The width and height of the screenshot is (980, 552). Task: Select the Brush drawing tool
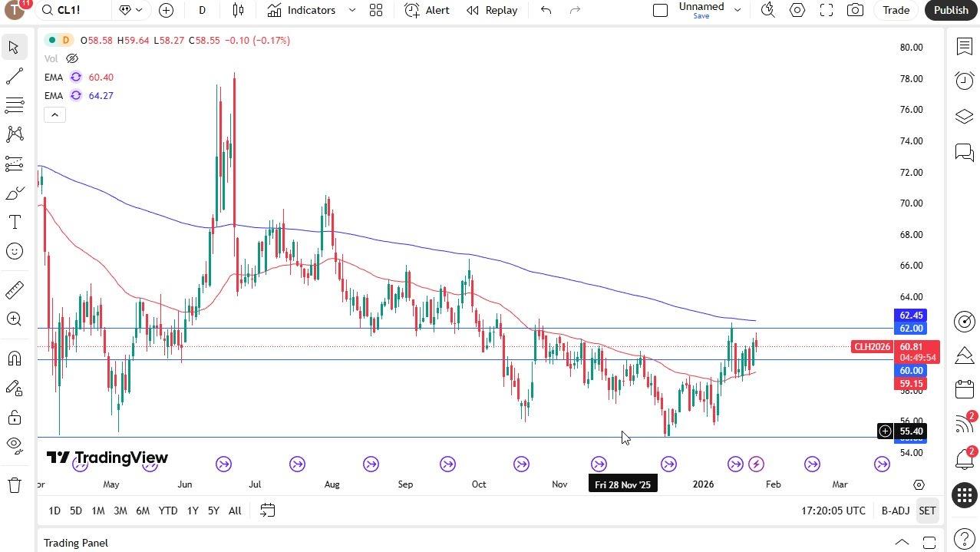14,193
